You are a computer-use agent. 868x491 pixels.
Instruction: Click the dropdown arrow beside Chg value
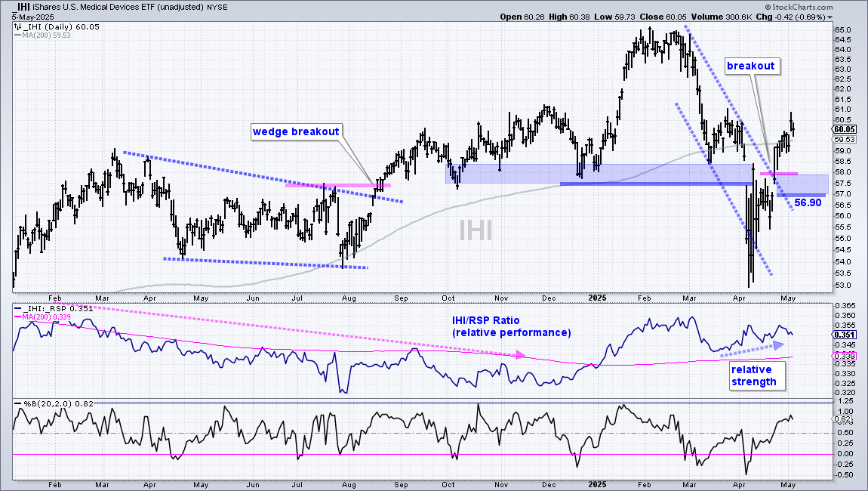pos(830,17)
